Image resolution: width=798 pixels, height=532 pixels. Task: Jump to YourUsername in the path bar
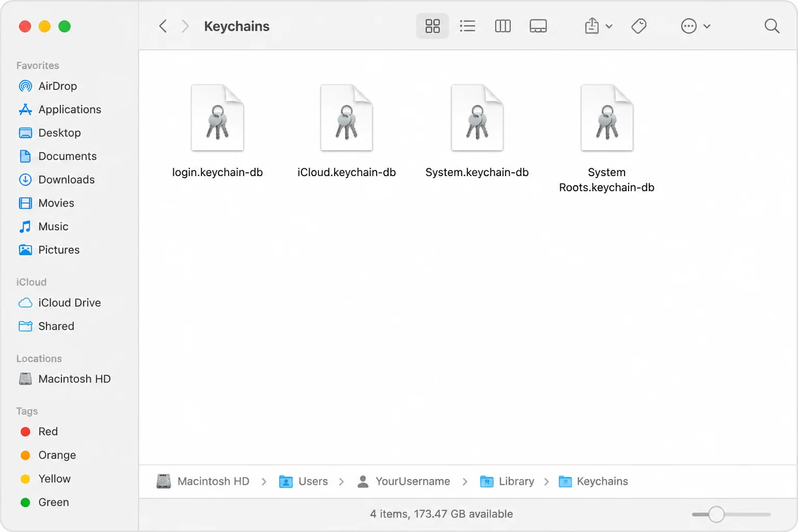tap(404, 482)
